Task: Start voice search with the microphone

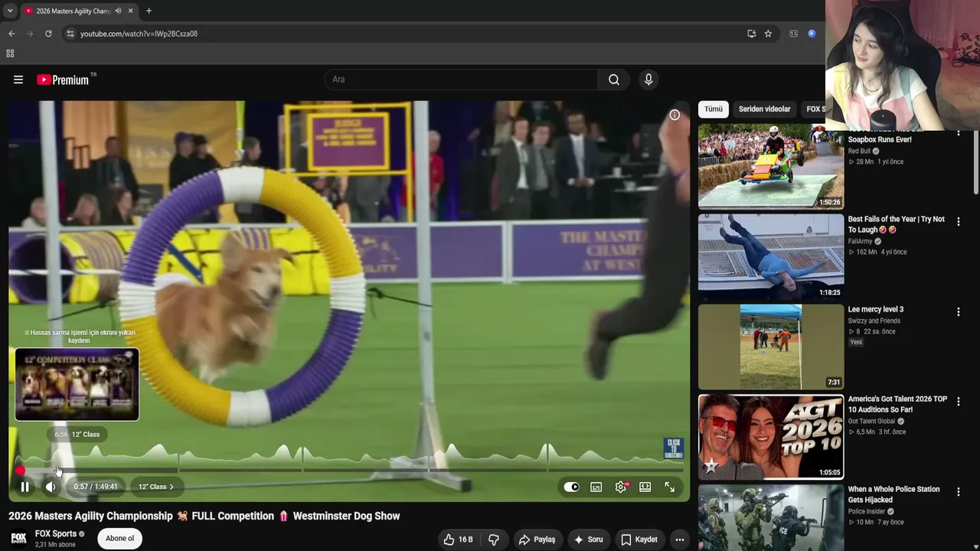Action: [648, 80]
